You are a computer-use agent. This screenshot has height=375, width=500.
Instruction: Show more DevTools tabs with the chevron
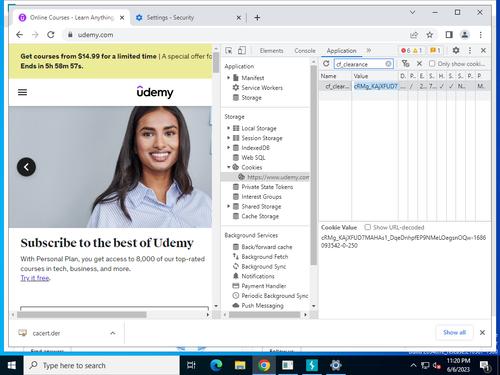click(x=369, y=50)
